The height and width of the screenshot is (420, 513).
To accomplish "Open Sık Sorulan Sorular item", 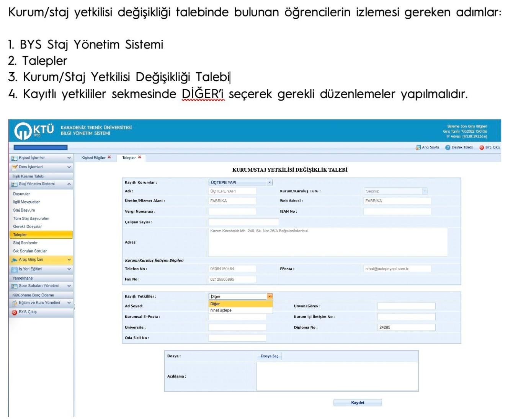I will pos(30,251).
